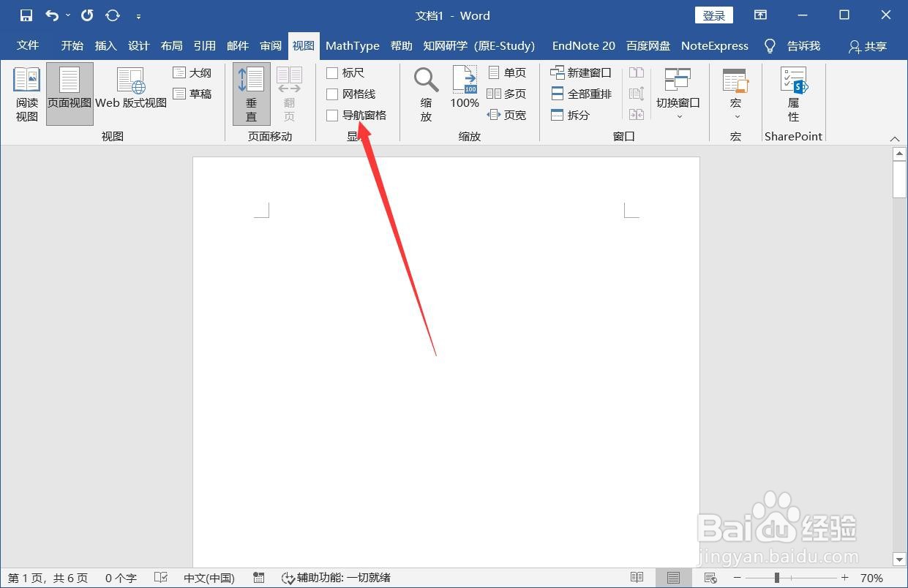Click the view side by side icon
This screenshot has height=588, width=908.
[x=637, y=72]
